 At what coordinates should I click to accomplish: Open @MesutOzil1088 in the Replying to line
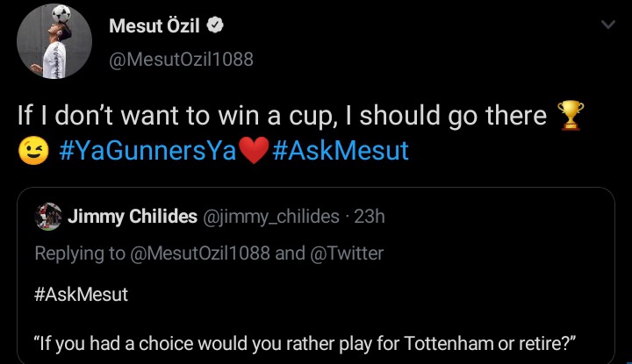[x=200, y=253]
